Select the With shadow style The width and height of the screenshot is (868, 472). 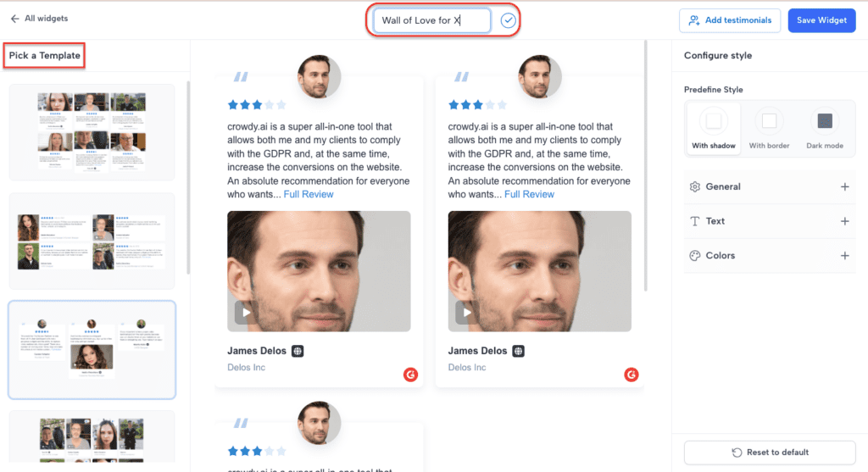coord(714,129)
